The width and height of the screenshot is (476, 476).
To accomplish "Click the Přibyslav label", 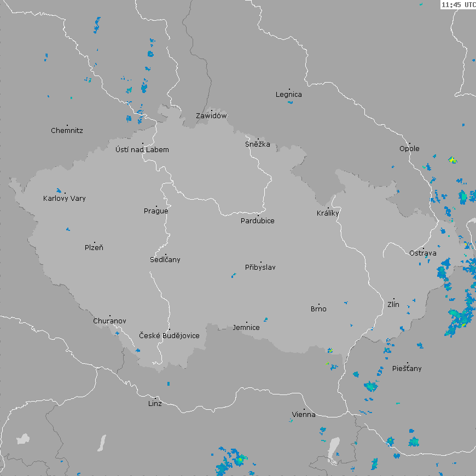I will (260, 268).
